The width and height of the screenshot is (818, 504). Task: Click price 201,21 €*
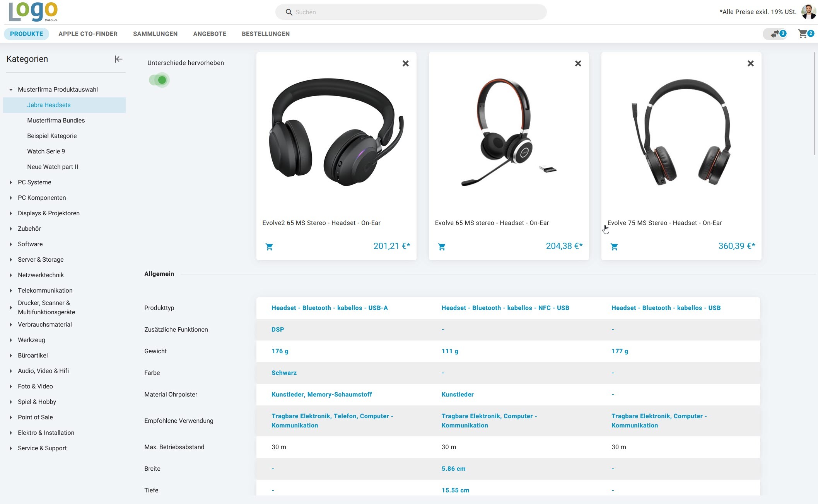(391, 246)
